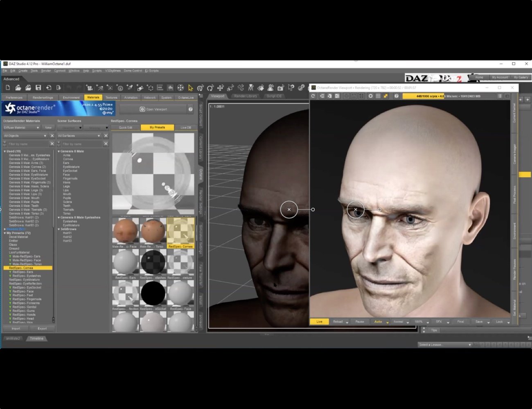Collapse the My Presets (72) tree group
The height and width of the screenshot is (409, 532).
(x=5, y=233)
